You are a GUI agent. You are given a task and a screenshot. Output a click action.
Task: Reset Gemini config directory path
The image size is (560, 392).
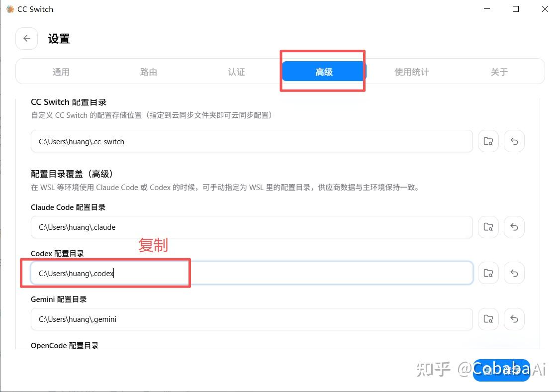[x=514, y=319]
